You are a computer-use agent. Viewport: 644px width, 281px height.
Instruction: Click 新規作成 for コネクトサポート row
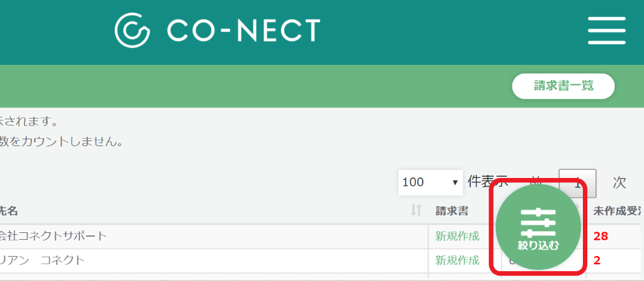pos(457,236)
